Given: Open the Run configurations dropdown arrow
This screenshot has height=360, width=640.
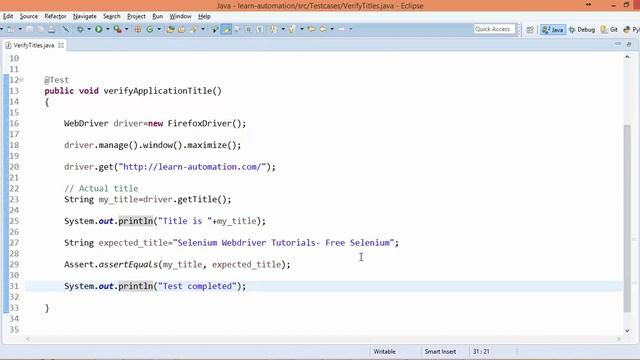Looking at the screenshot, I should [108, 29].
